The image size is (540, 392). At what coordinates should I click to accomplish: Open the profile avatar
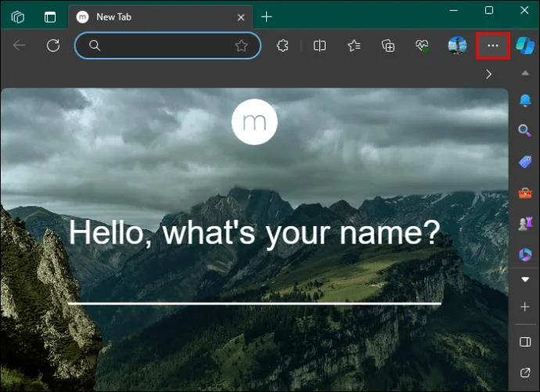click(457, 45)
